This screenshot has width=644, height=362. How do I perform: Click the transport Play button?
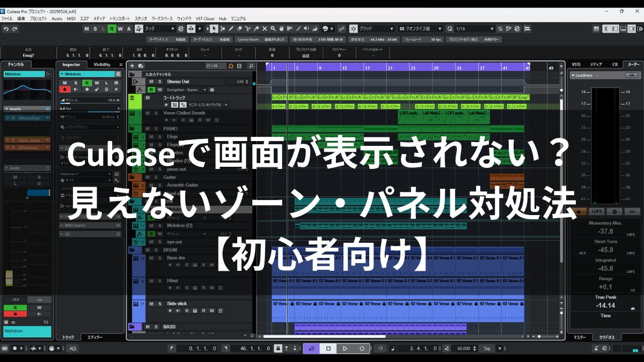pyautogui.click(x=345, y=349)
